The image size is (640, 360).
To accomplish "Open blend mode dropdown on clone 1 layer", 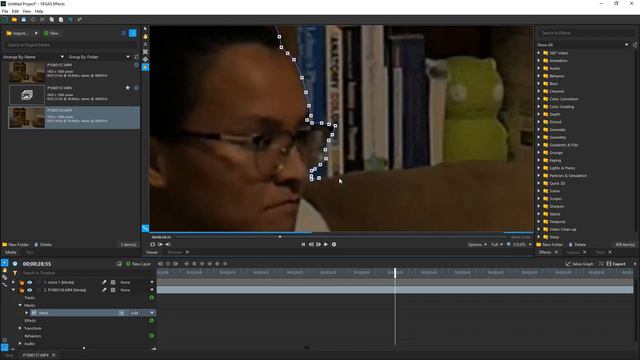I will [152, 282].
